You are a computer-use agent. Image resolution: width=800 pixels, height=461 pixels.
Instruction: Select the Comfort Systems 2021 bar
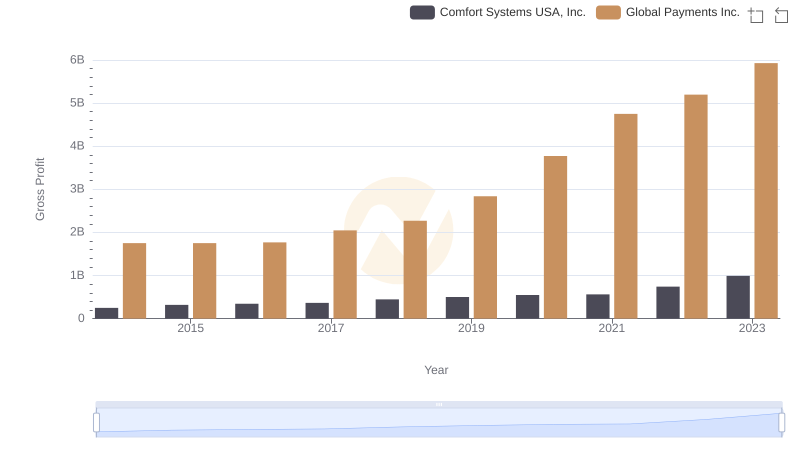pyautogui.click(x=597, y=306)
